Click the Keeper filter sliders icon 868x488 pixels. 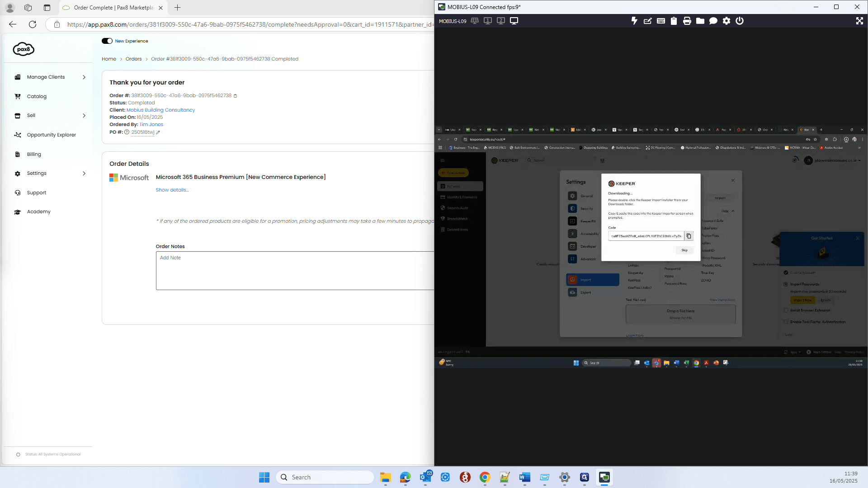click(x=602, y=160)
